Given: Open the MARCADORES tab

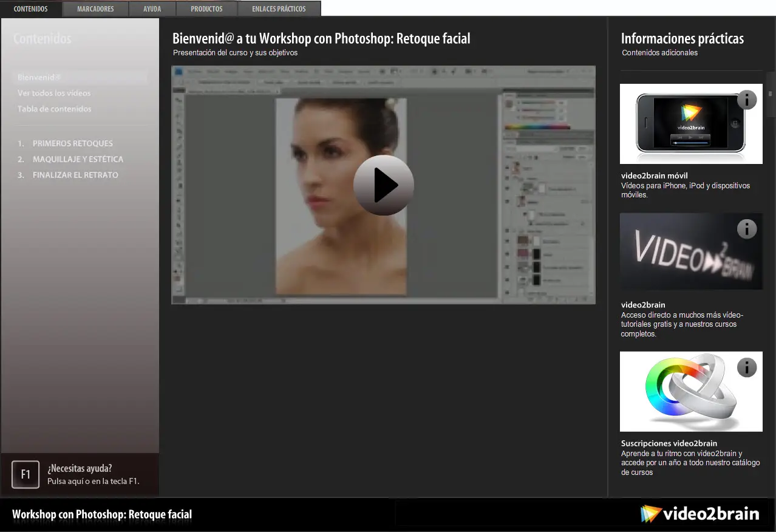Looking at the screenshot, I should click(x=95, y=9).
